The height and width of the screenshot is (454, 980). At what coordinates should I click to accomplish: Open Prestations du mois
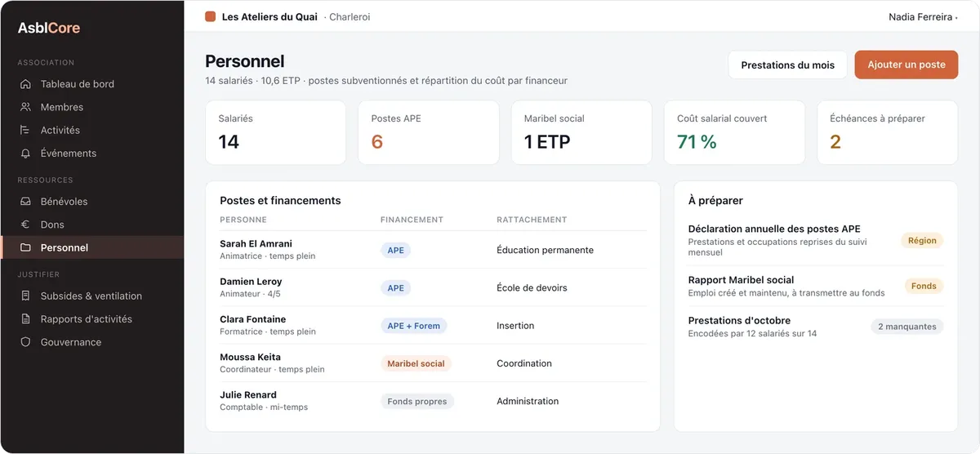[x=787, y=65]
